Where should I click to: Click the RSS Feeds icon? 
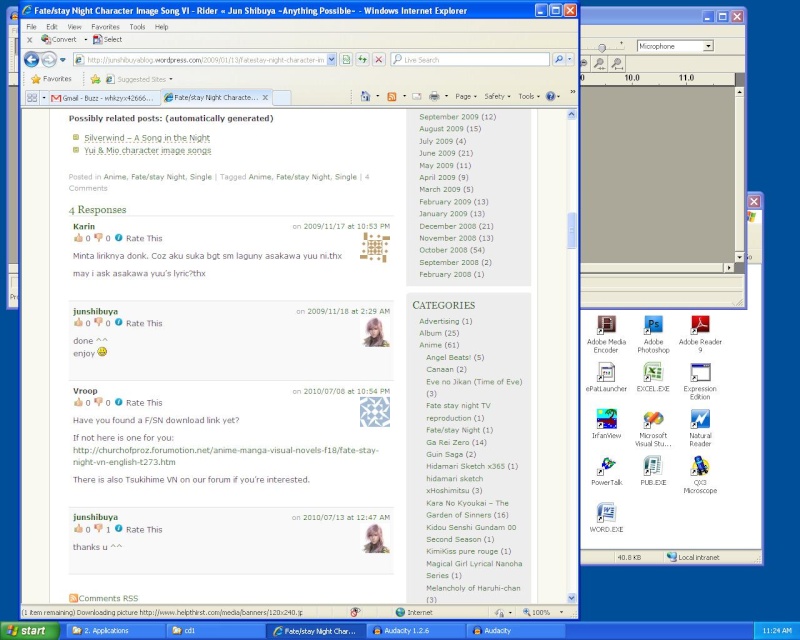[x=392, y=96]
